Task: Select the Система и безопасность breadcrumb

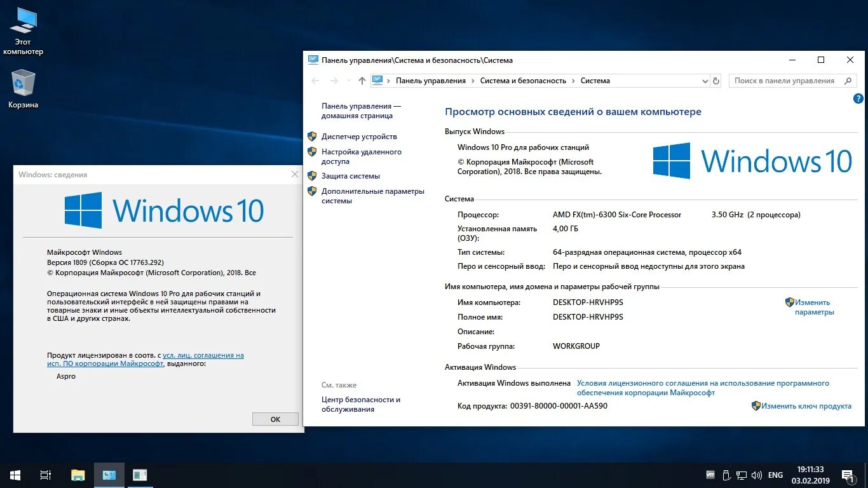Action: coord(523,81)
